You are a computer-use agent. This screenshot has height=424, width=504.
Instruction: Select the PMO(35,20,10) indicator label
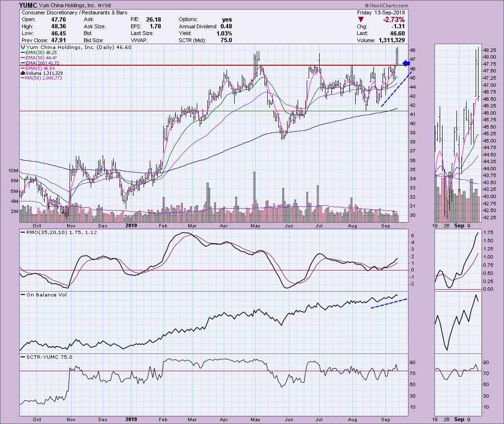(x=44, y=233)
